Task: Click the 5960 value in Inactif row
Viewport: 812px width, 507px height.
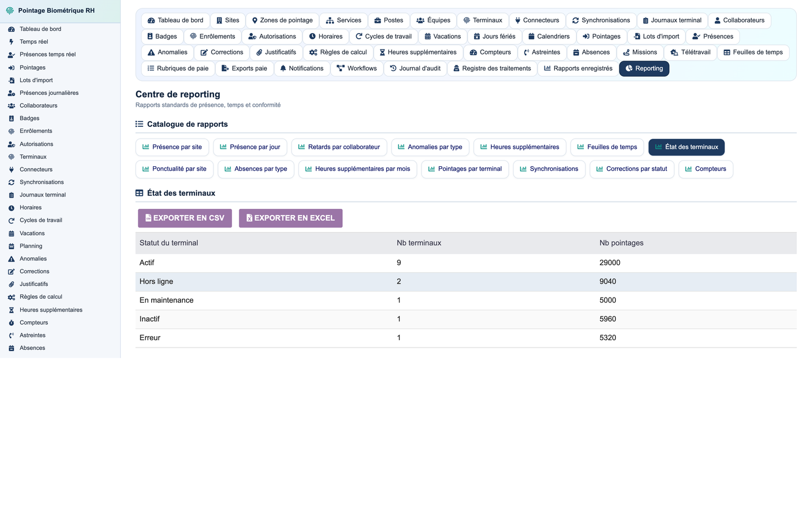Action: coord(607,319)
